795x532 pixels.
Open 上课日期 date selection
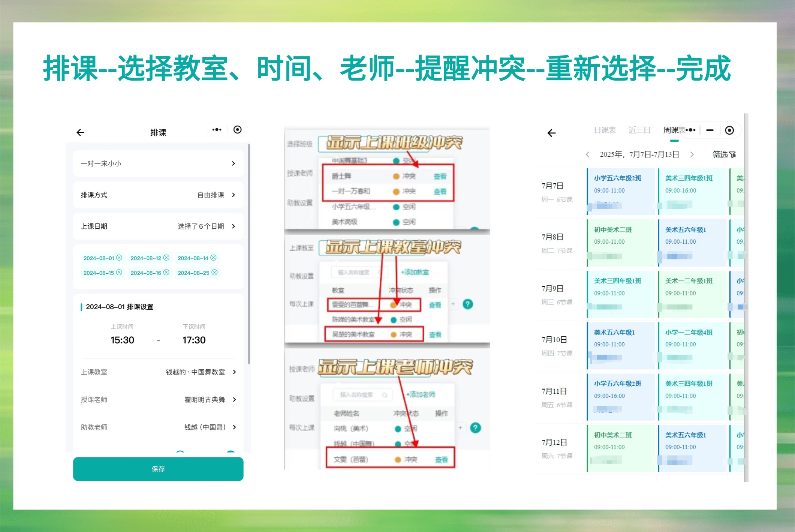158,226
